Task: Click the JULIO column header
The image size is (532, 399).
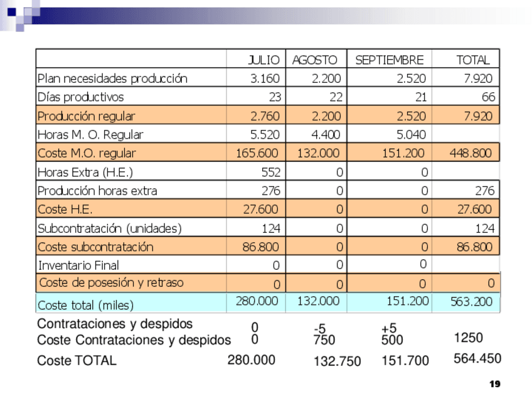Action: pyautogui.click(x=263, y=60)
